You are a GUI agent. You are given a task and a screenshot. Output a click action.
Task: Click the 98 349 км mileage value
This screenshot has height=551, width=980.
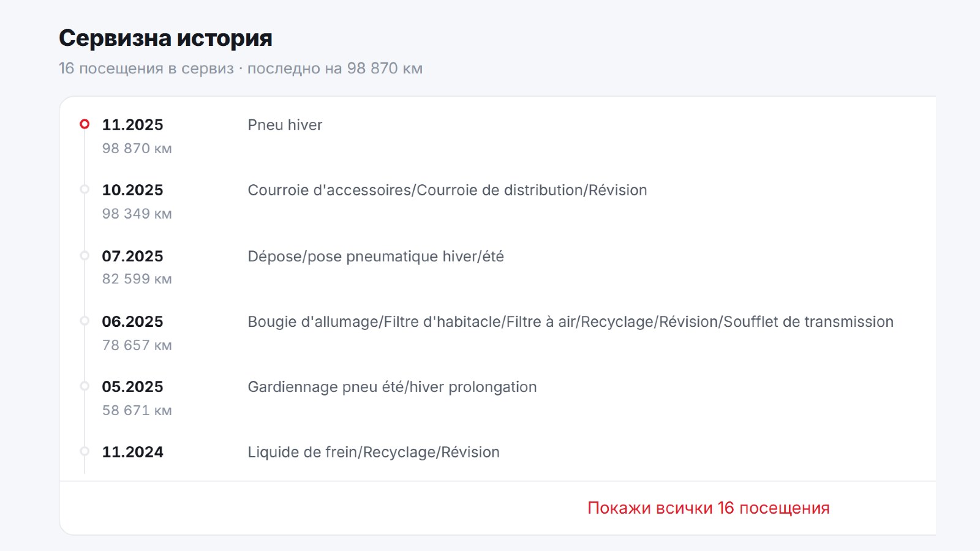(x=137, y=214)
